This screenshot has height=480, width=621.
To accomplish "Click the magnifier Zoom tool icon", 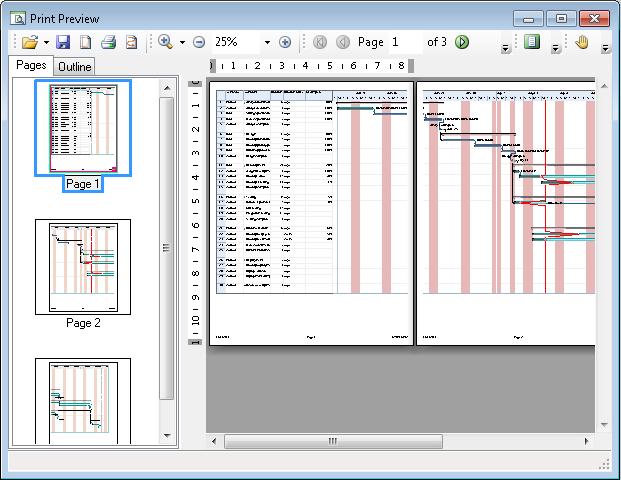I will tap(165, 42).
